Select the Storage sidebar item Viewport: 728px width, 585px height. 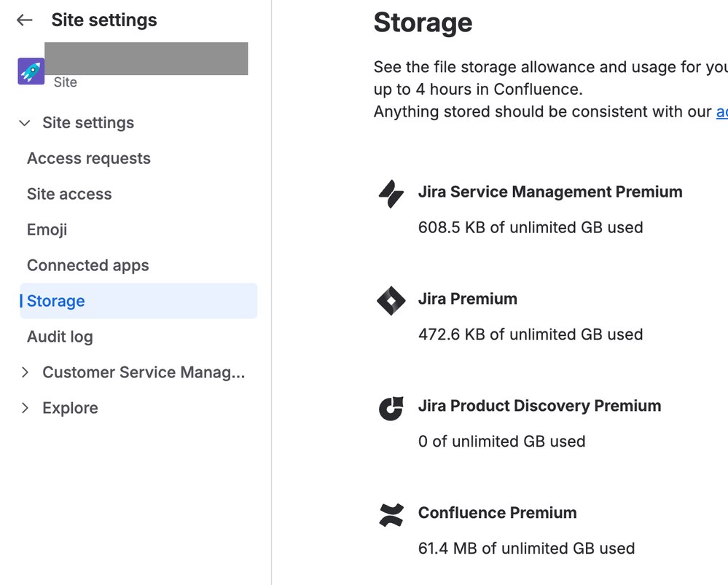[x=56, y=302]
